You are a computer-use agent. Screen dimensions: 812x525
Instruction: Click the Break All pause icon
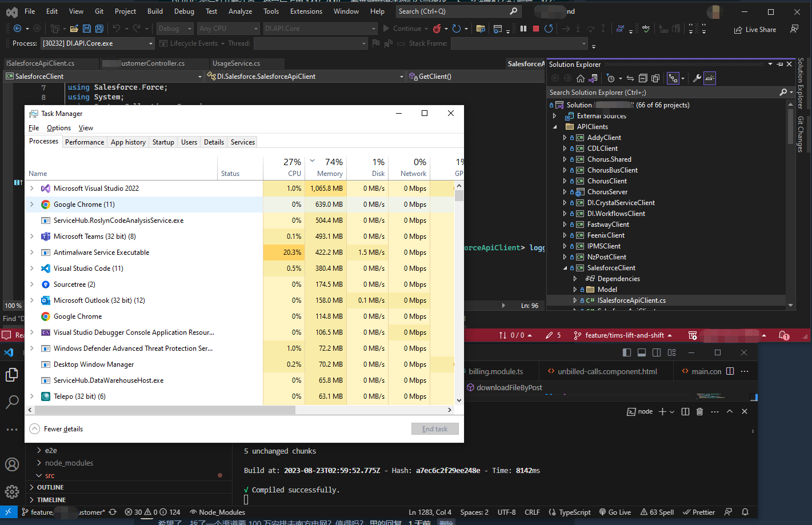[x=523, y=29]
